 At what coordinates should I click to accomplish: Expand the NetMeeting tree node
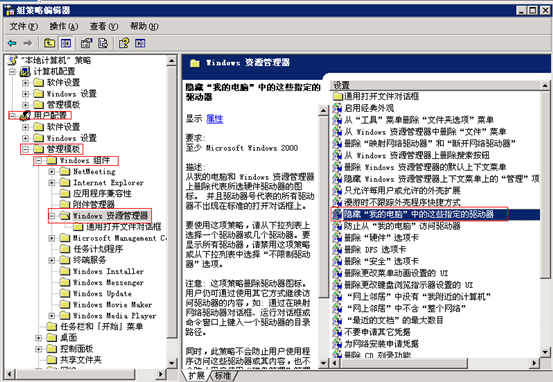[x=52, y=172]
